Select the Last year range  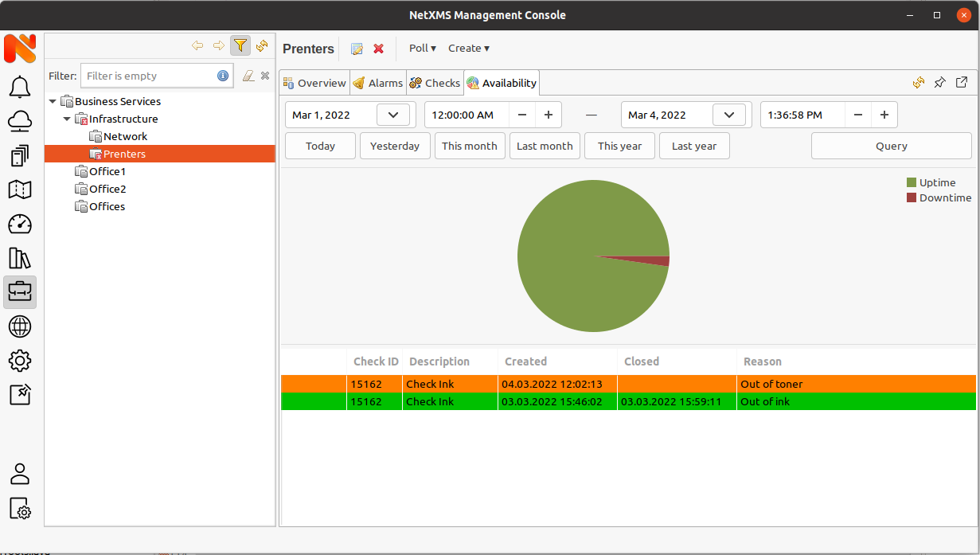coord(694,146)
